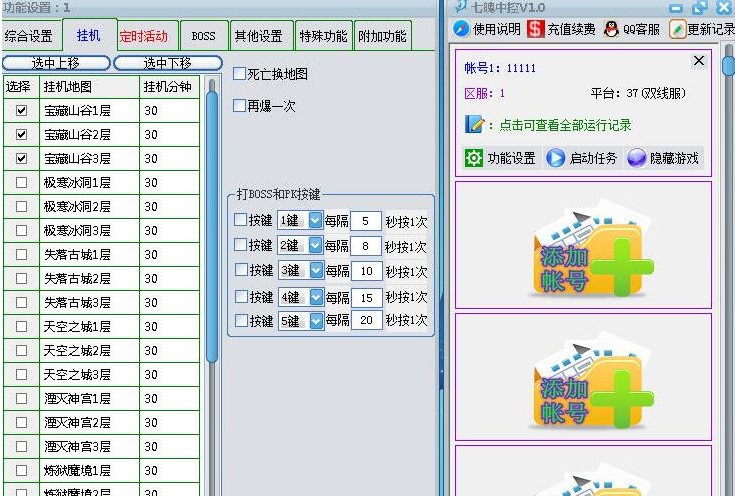Click the 隐藏游戏 purple orb icon
This screenshot has height=496, width=735.
637,158
